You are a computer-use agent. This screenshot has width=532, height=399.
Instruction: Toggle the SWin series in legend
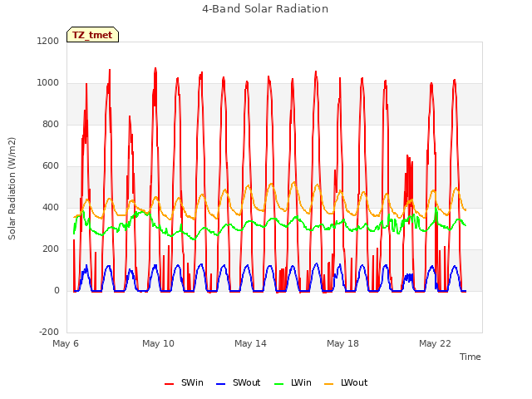[185, 382]
